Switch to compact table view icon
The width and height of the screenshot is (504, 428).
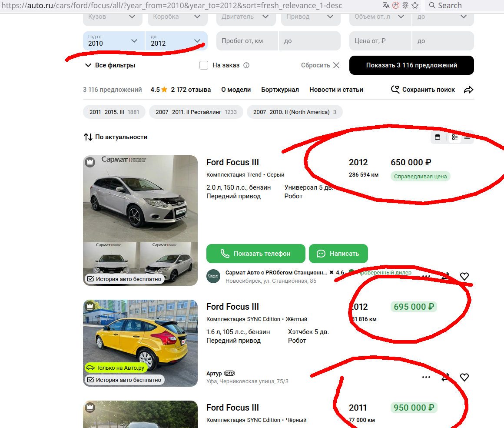[x=467, y=137]
